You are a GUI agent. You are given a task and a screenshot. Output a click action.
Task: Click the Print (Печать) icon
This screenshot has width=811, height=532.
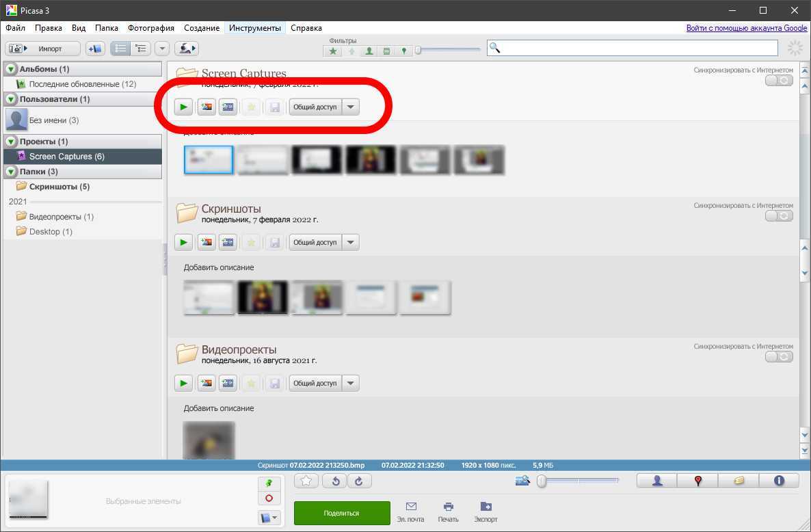click(x=448, y=511)
